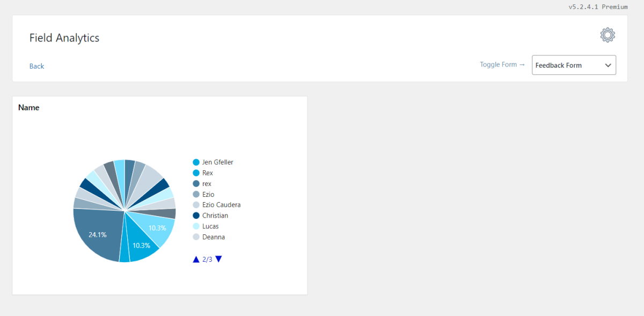The width and height of the screenshot is (644, 316).
Task: Toggle lowercase rex legend entry
Action: (x=202, y=184)
